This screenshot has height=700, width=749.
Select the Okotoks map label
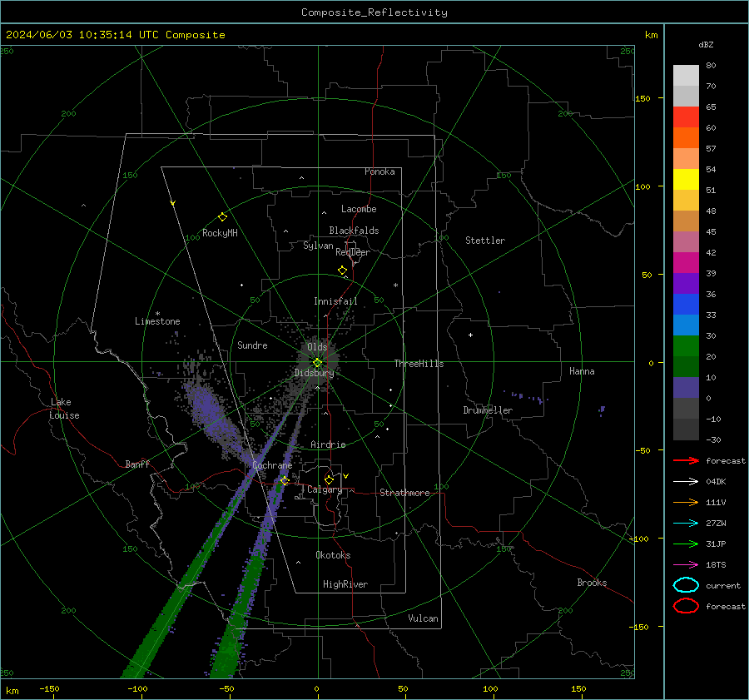(333, 555)
